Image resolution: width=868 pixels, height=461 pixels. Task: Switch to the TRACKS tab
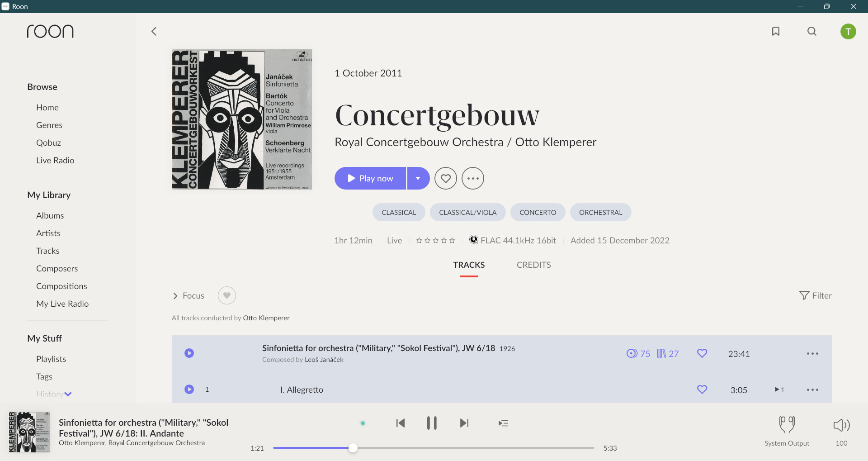pyautogui.click(x=469, y=265)
